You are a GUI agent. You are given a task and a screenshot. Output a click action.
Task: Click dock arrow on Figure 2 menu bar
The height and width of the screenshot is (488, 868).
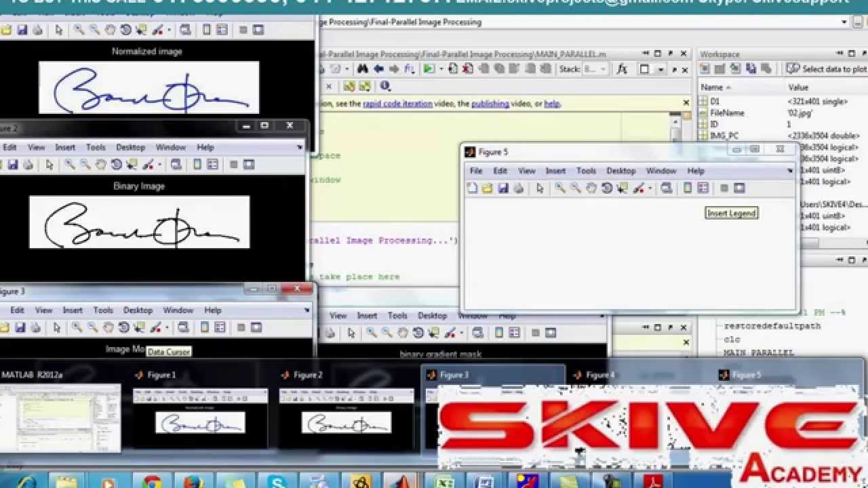click(300, 147)
